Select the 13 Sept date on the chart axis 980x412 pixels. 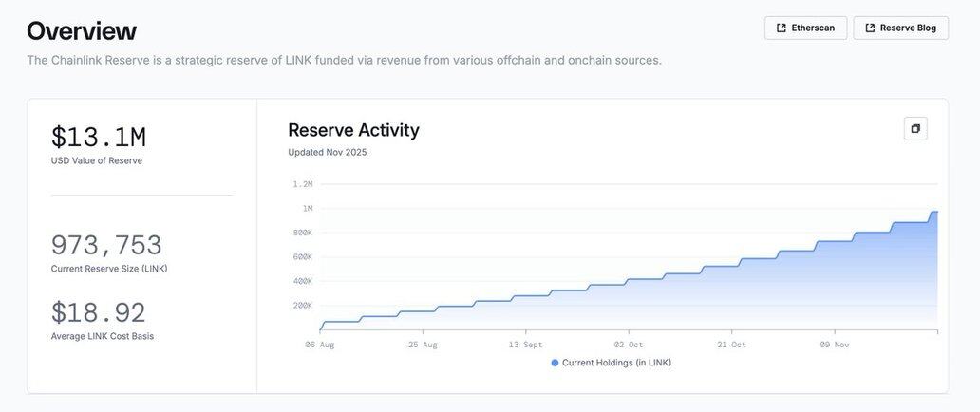click(525, 345)
